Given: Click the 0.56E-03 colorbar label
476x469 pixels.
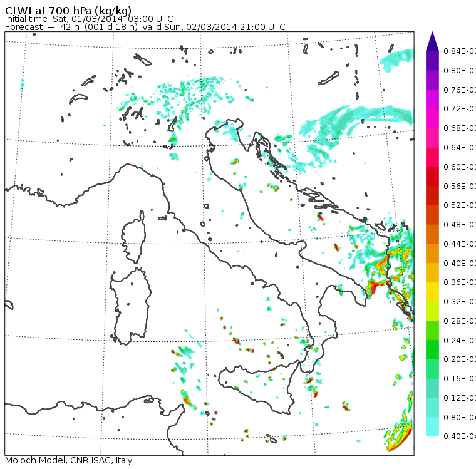Looking at the screenshot, I should click(x=460, y=186).
